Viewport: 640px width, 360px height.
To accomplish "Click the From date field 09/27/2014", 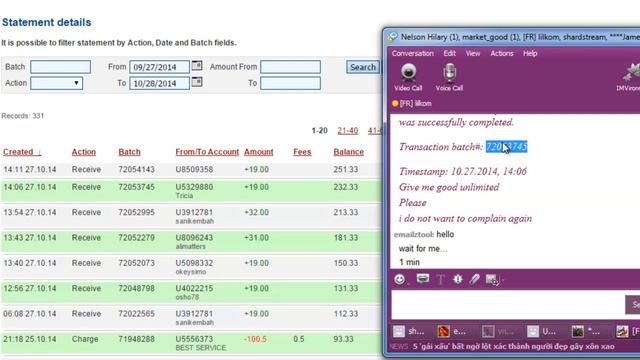I will 159,67.
